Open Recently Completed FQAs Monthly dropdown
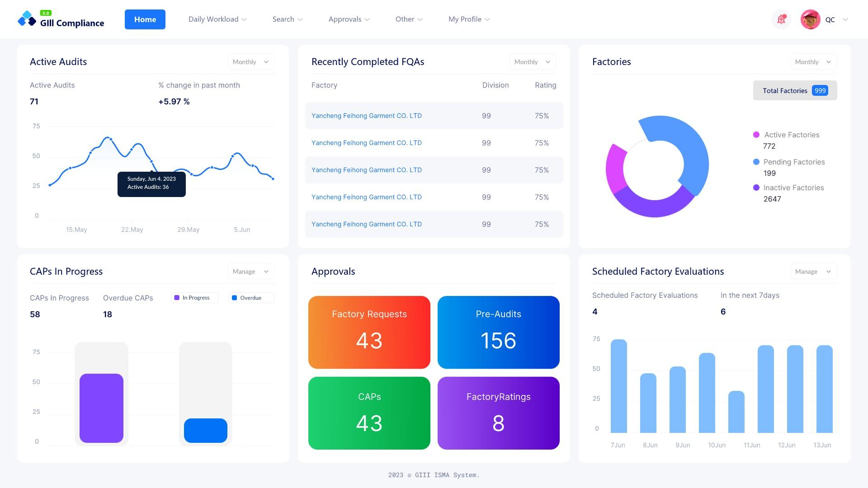This screenshot has width=868, height=488. 533,62
